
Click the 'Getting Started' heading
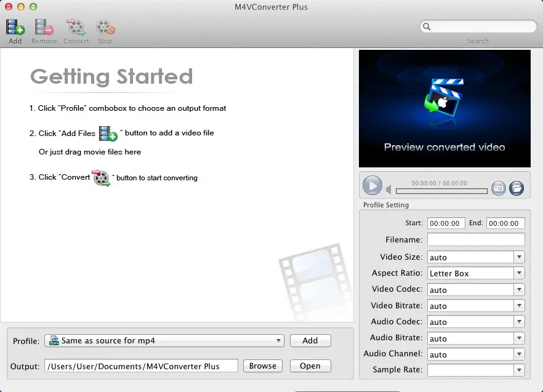111,76
